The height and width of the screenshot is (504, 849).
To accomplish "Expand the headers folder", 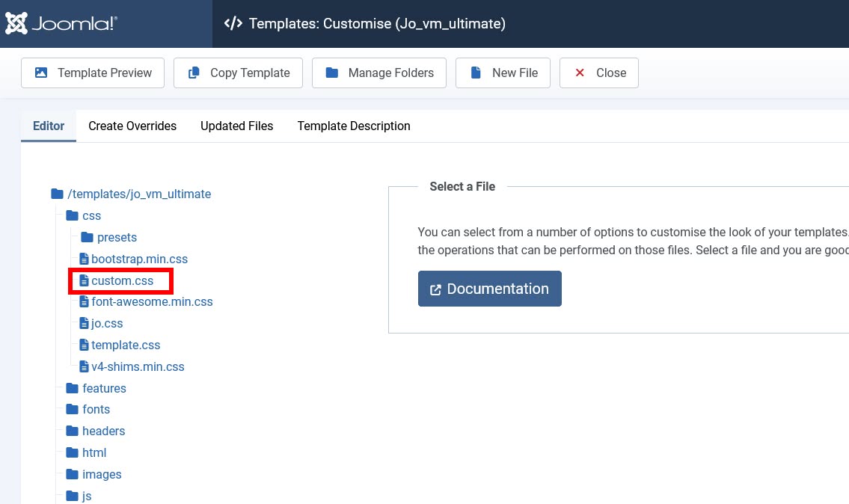I will coord(103,431).
